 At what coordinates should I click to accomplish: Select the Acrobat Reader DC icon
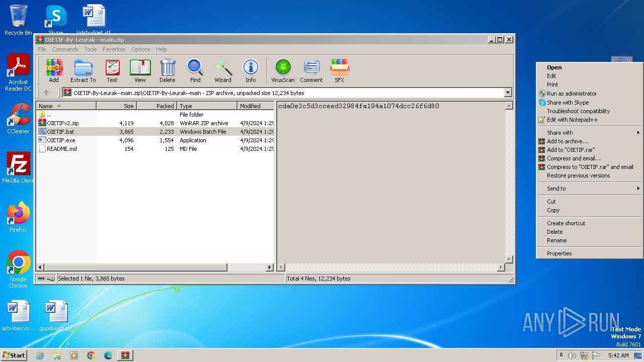18,73
